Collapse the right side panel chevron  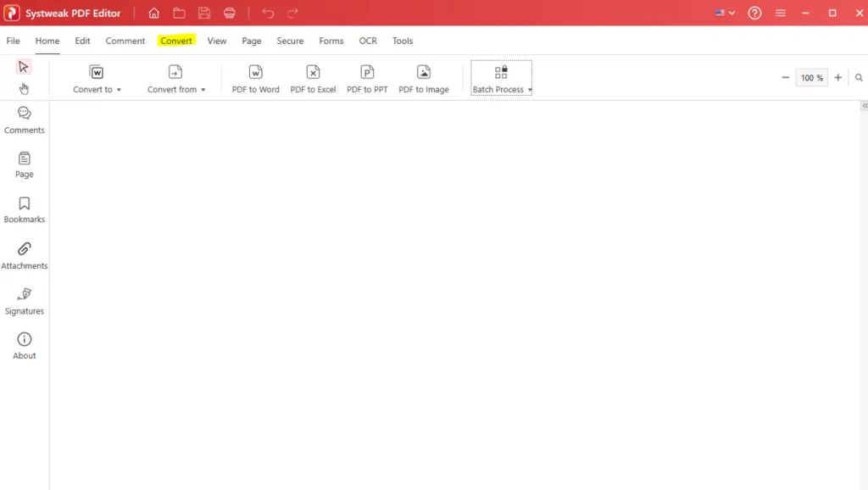(864, 106)
